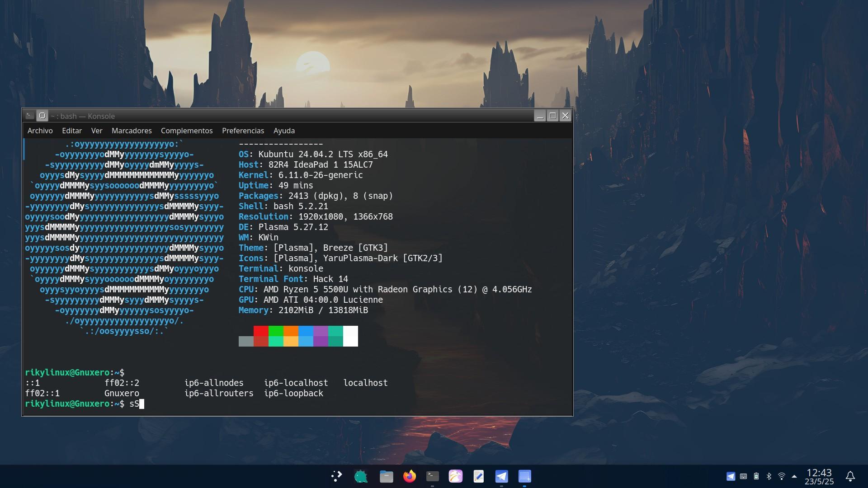Open the Ayuda menu

coord(284,131)
